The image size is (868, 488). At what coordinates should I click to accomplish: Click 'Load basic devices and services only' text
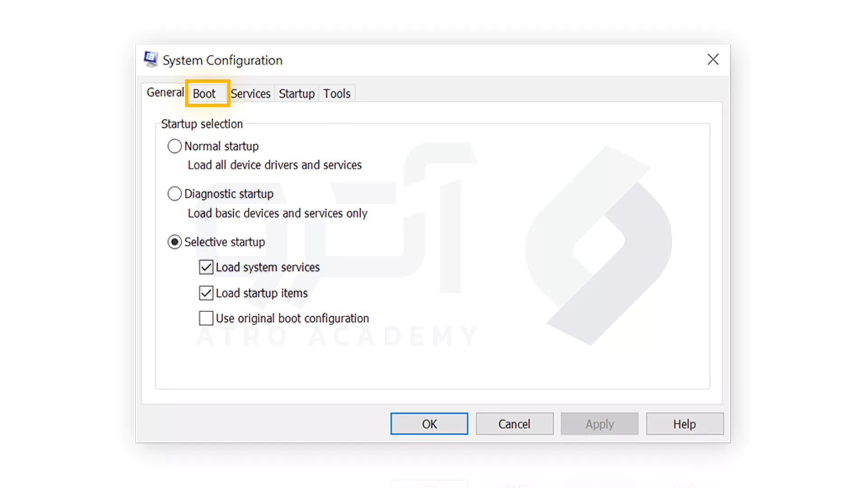click(278, 213)
